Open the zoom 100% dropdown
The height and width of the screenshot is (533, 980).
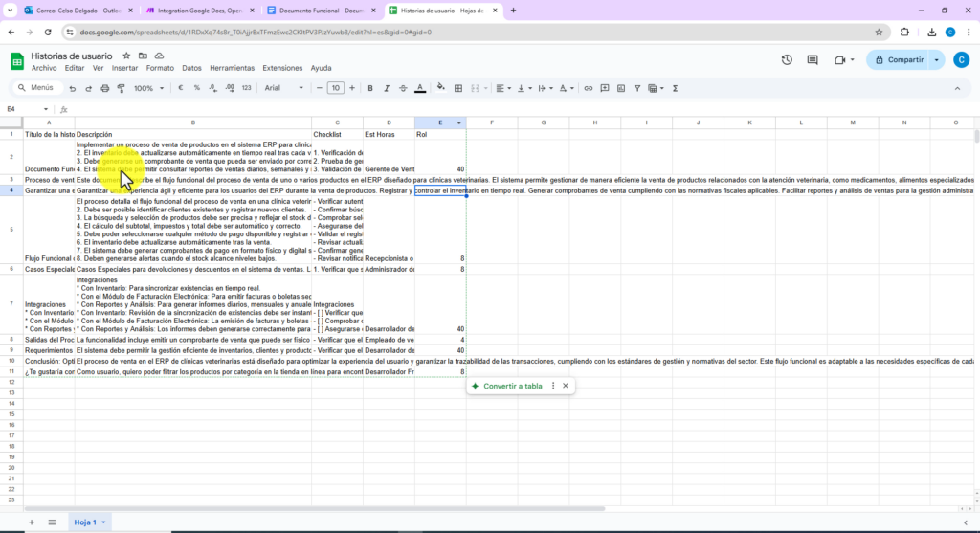[x=148, y=88]
